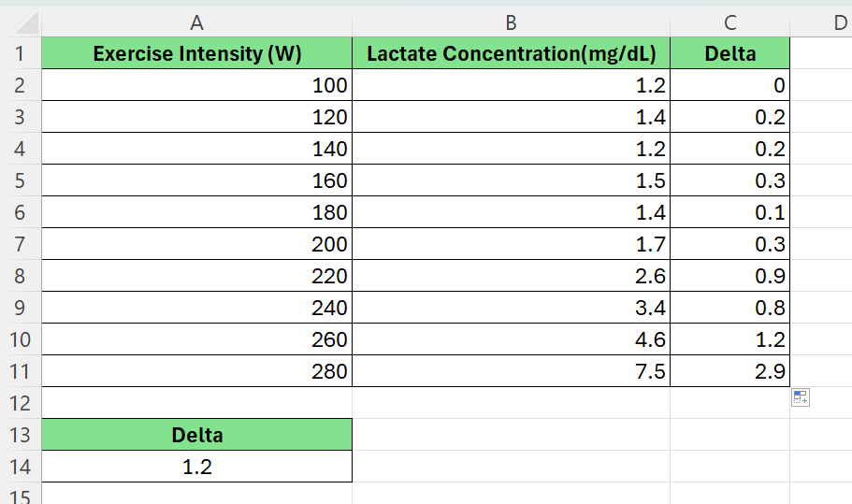852x504 pixels.
Task: Select the Delta label cell in row 13
Action: 196,435
